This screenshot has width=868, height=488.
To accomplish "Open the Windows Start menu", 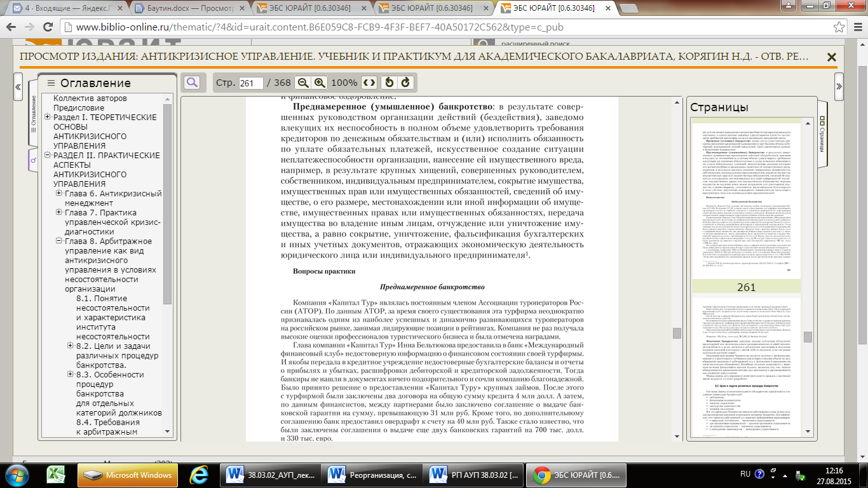I will tap(16, 475).
